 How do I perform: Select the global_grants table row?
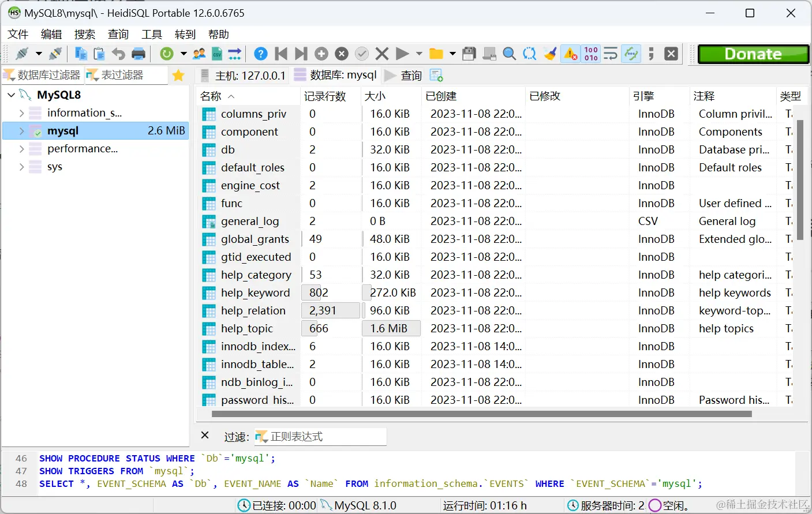tap(495, 239)
